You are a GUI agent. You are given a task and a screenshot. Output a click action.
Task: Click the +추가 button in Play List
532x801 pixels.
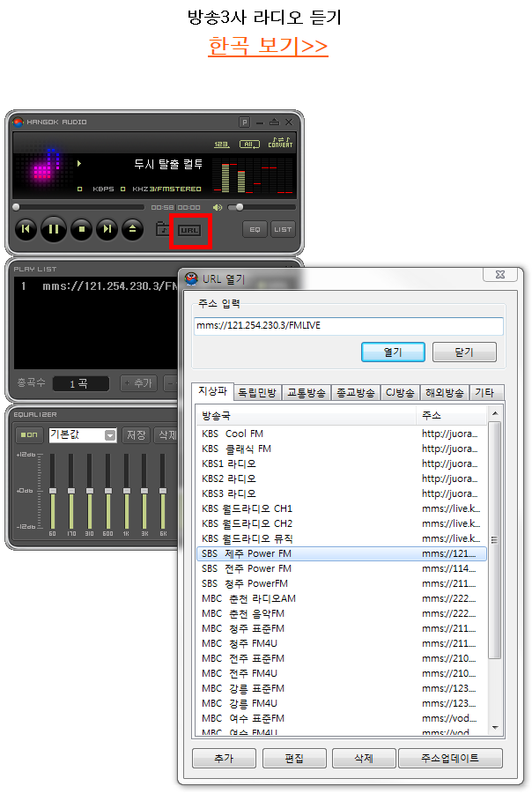[139, 383]
